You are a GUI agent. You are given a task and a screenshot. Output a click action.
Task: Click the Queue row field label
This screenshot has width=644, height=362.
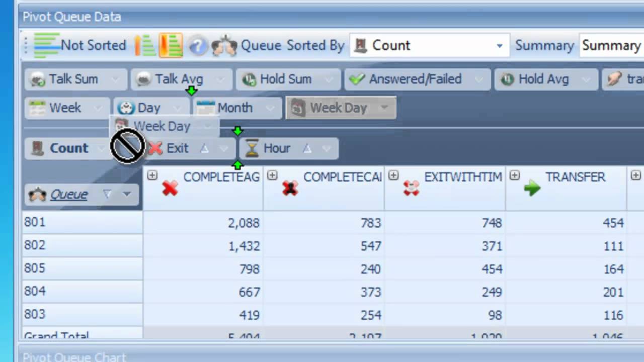pyautogui.click(x=69, y=194)
